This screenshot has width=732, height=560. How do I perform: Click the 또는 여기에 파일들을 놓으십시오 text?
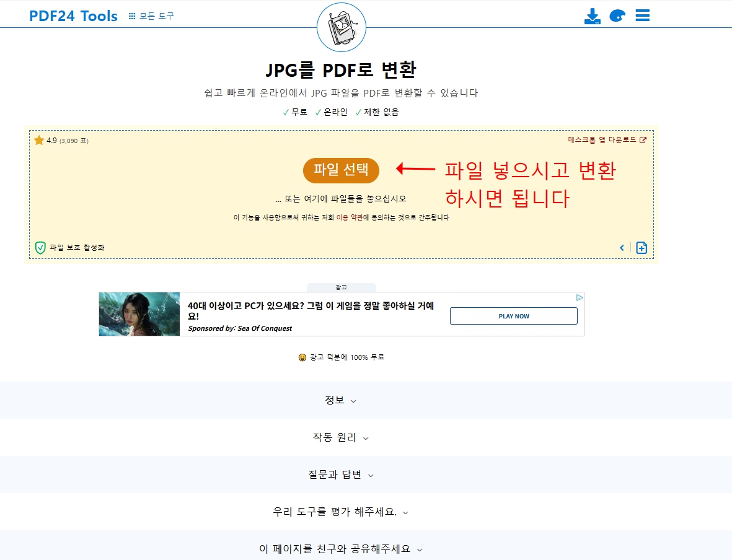[342, 199]
